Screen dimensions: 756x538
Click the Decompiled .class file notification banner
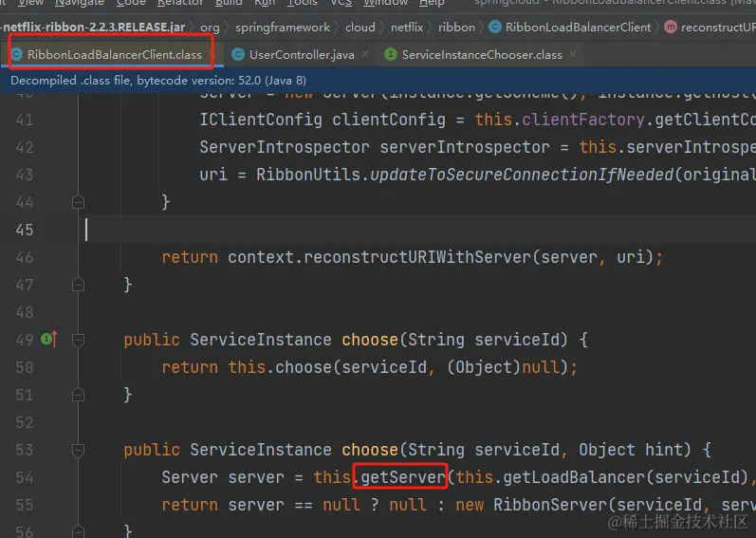click(378, 81)
